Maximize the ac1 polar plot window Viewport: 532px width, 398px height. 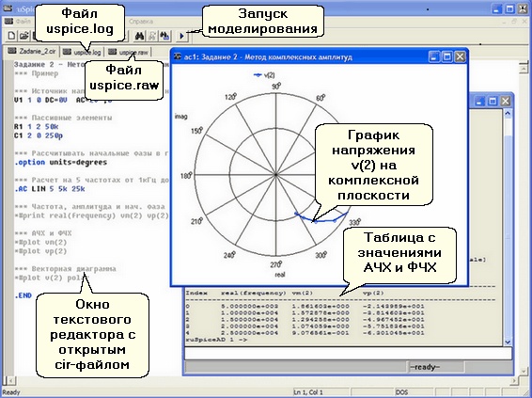tap(446, 56)
